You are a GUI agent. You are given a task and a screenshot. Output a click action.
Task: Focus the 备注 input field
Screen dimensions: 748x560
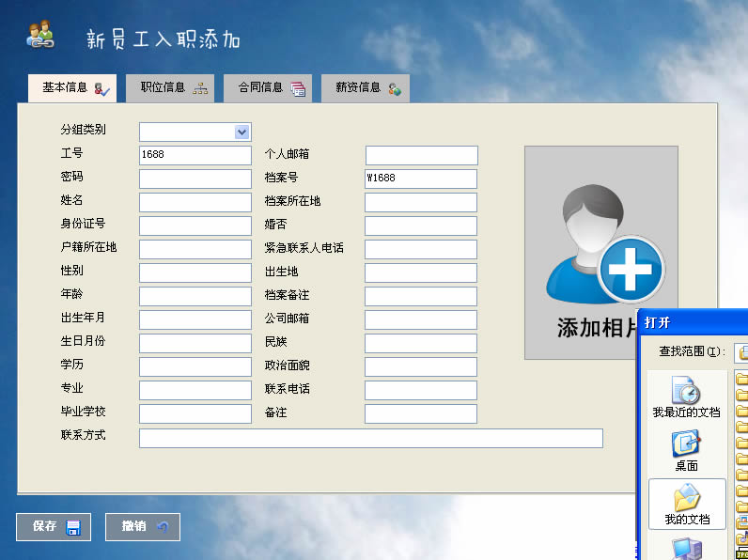click(421, 414)
